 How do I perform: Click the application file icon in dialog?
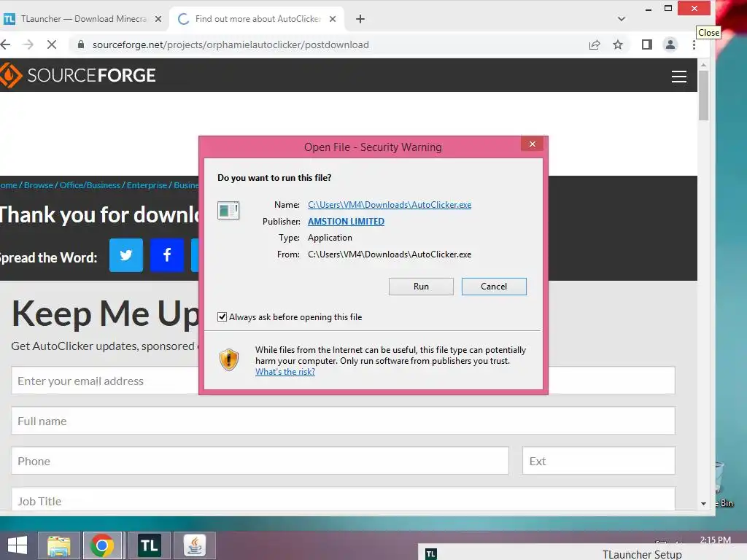point(228,210)
